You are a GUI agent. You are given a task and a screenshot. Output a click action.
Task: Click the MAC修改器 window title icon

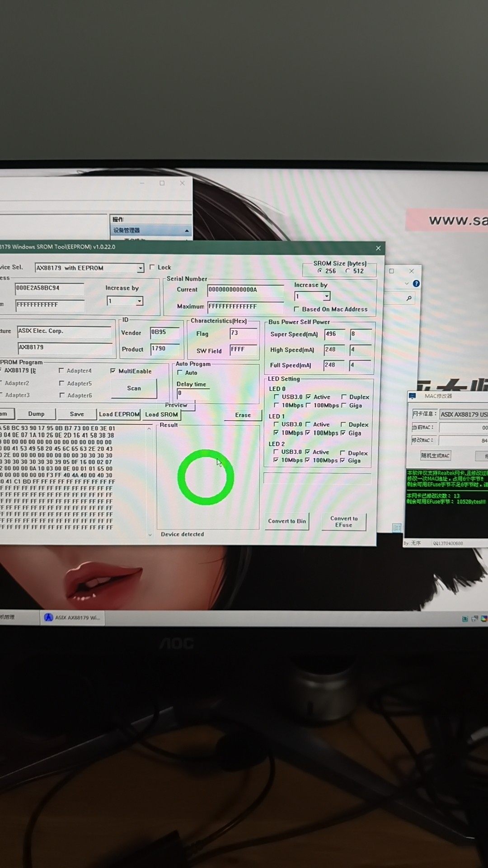412,396
